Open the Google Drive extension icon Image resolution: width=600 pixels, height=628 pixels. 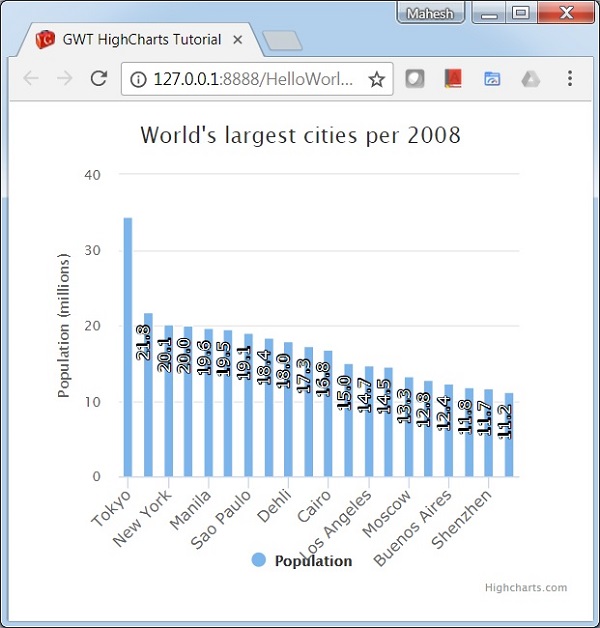531,79
